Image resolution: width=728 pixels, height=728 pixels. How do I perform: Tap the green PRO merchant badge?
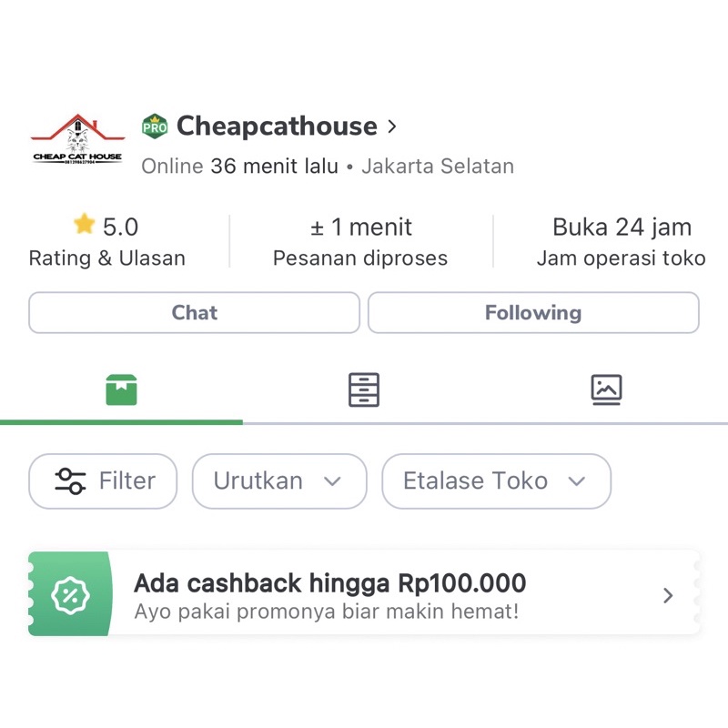click(155, 126)
